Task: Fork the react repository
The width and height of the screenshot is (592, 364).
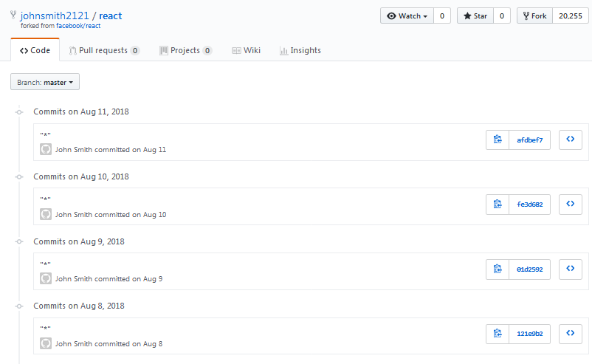Action: [534, 16]
